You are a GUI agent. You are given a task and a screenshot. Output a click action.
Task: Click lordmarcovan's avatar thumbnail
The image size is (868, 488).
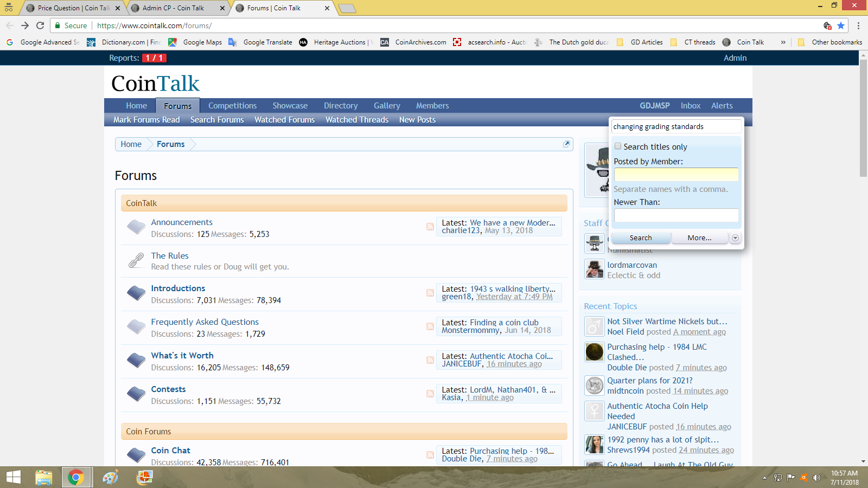(x=595, y=269)
